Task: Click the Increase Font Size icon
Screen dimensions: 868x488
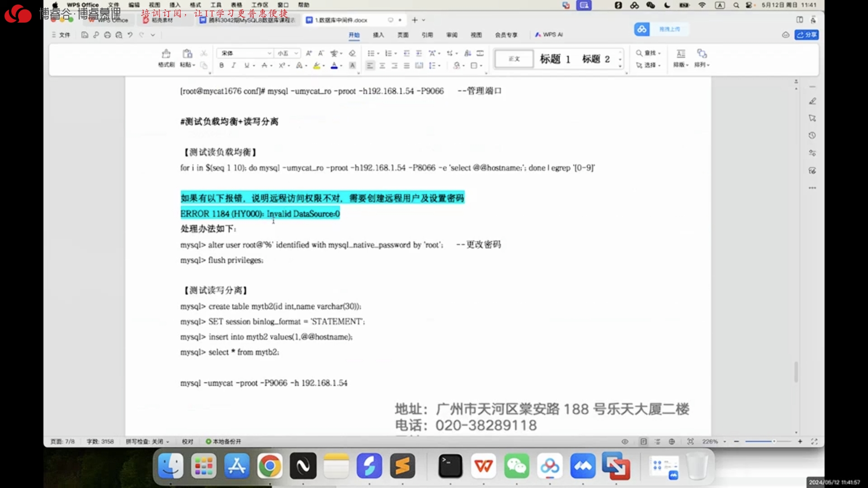Action: pos(309,53)
